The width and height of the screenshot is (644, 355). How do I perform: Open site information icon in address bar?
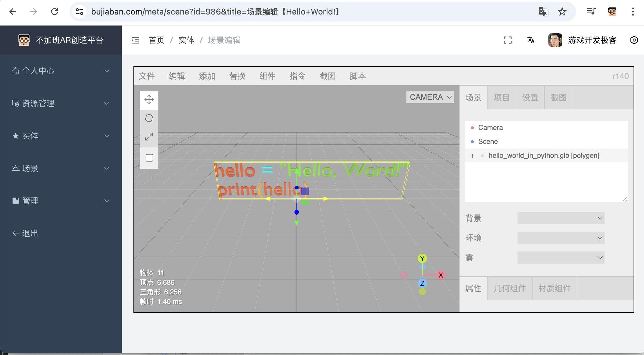(x=79, y=12)
